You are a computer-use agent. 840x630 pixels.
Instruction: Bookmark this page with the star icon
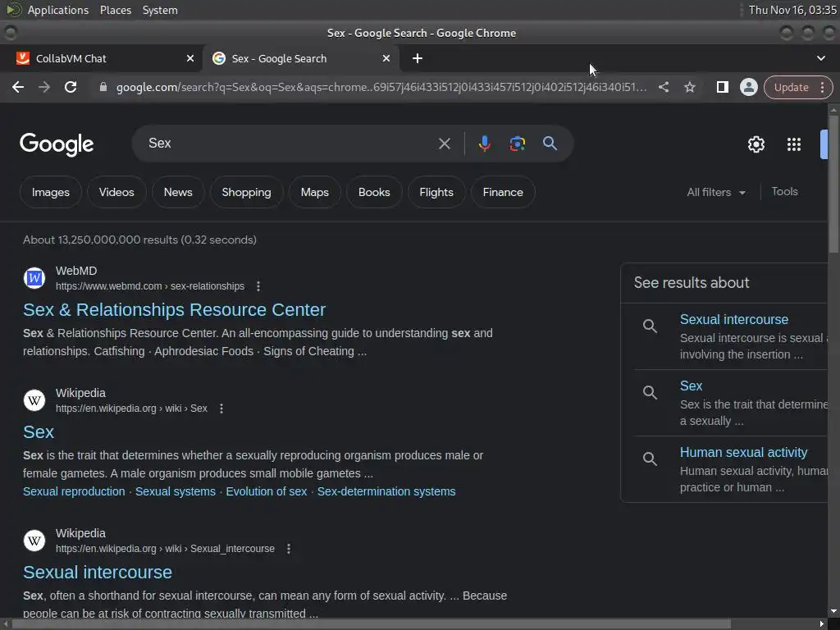coord(689,87)
